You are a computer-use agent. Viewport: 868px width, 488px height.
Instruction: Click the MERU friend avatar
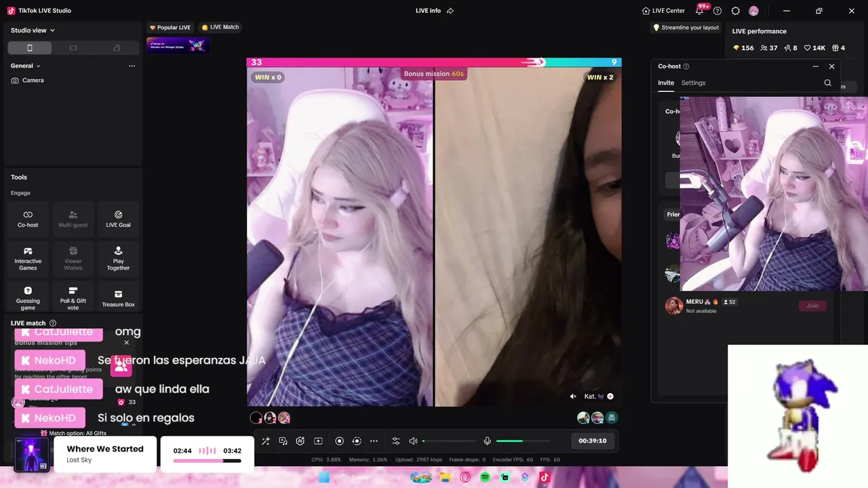(x=674, y=306)
